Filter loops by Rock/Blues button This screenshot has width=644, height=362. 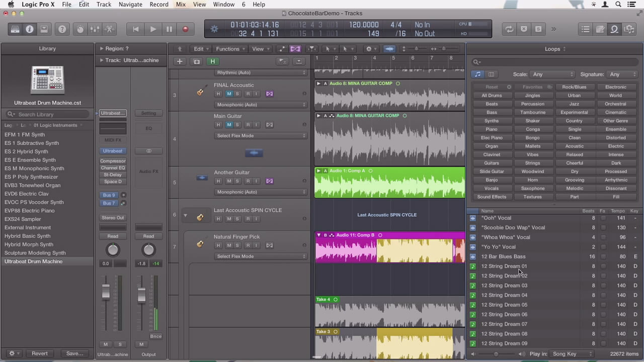(574, 87)
